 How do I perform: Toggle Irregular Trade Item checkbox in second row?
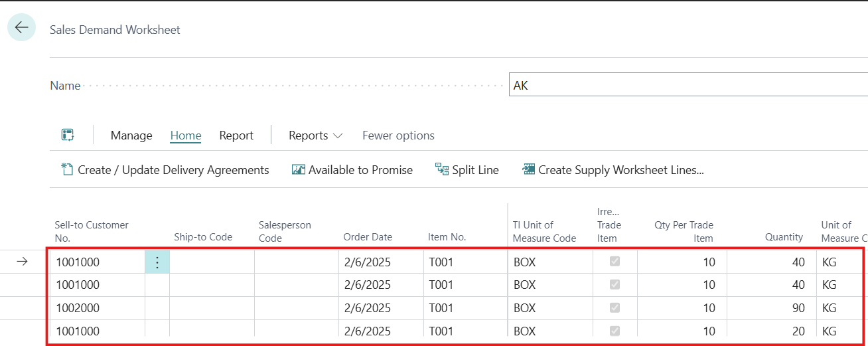pos(615,285)
